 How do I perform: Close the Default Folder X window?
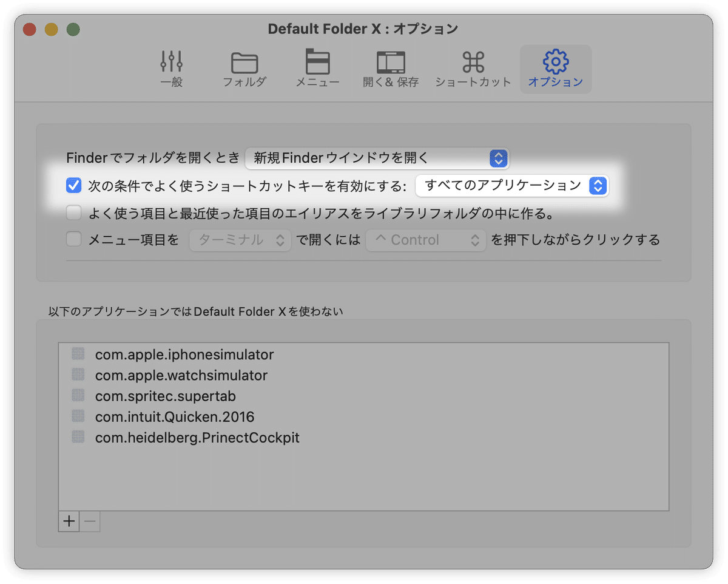(30, 29)
